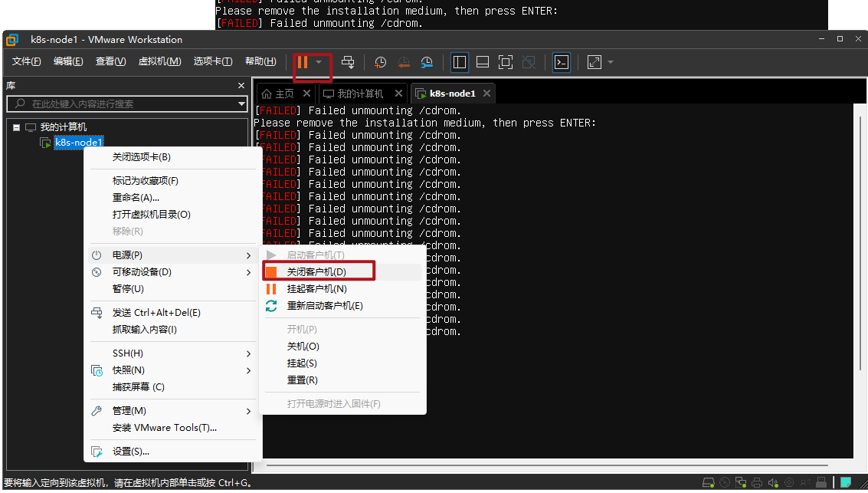Viewport: 868px width, 493px height.
Task: Open the stretch mode dropdown arrow
Action: click(611, 62)
